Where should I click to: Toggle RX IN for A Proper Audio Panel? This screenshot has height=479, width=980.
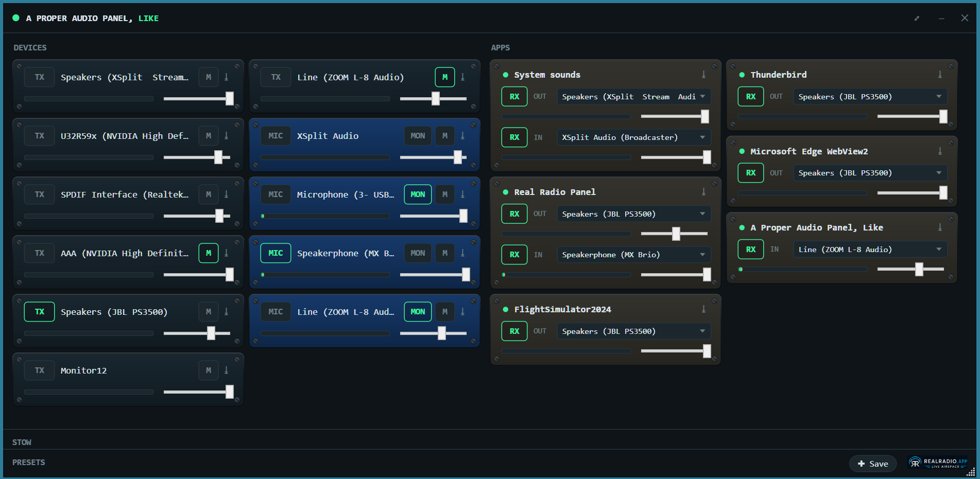[751, 250]
